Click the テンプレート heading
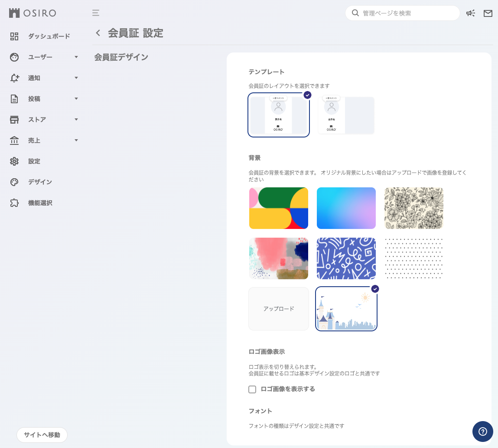This screenshot has width=498, height=448. [267, 72]
